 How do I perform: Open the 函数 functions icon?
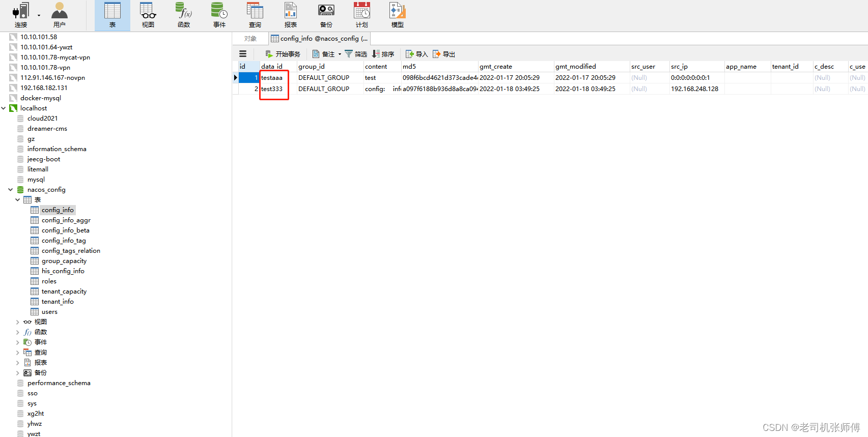(x=184, y=15)
